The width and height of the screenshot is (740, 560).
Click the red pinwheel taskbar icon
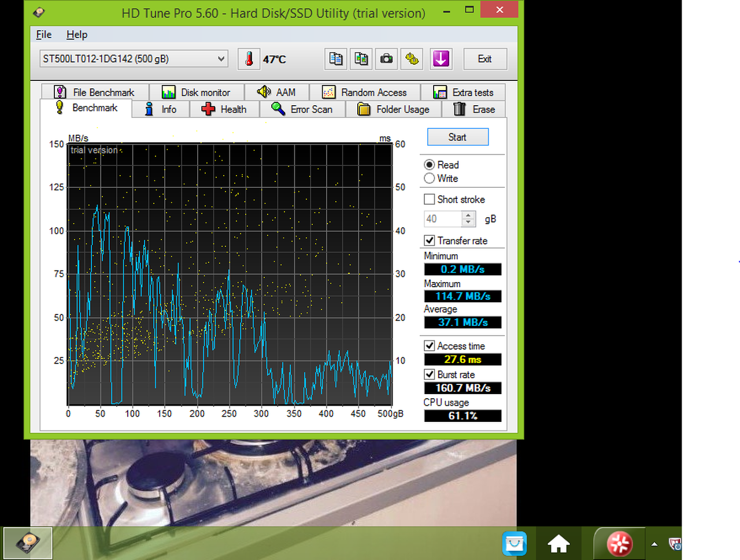click(x=619, y=543)
